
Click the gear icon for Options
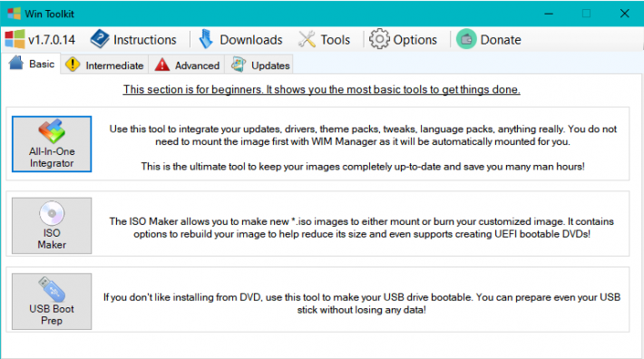378,39
